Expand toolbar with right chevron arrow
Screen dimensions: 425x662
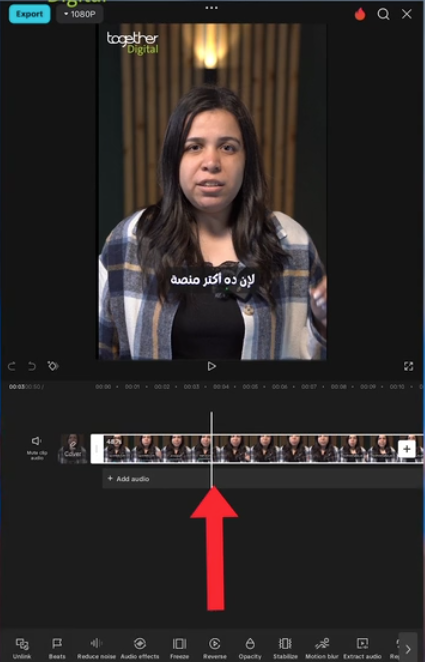pos(408,648)
